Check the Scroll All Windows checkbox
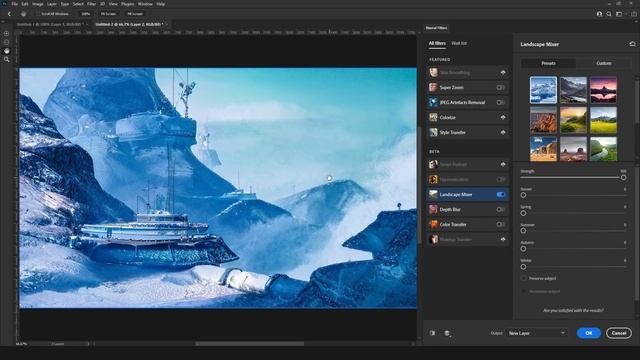The height and width of the screenshot is (360, 640). [x=38, y=14]
